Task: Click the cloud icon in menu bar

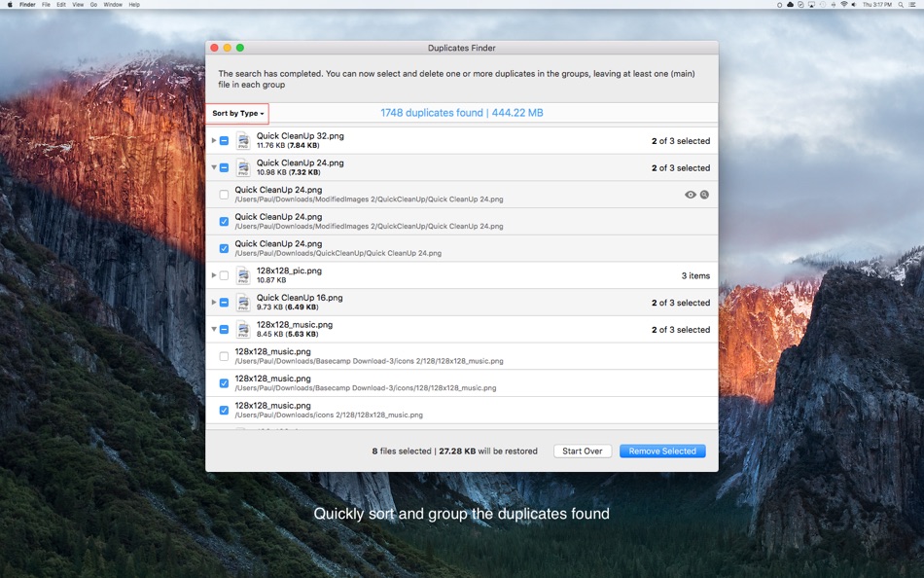Action: (790, 4)
